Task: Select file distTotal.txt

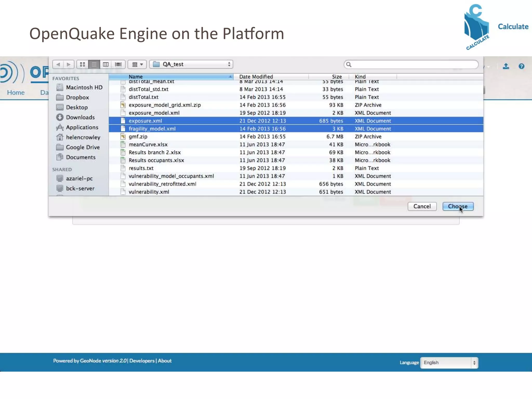Action: [296, 97]
